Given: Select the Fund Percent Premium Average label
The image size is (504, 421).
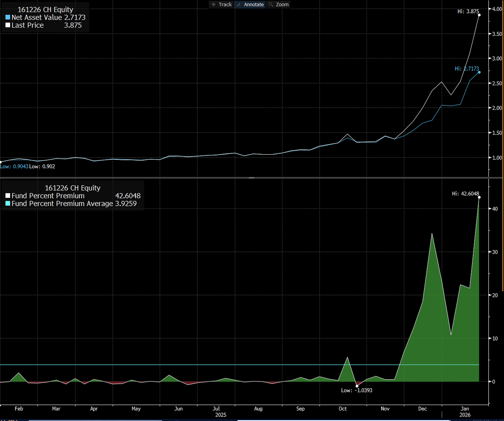Looking at the screenshot, I should click(x=62, y=203).
